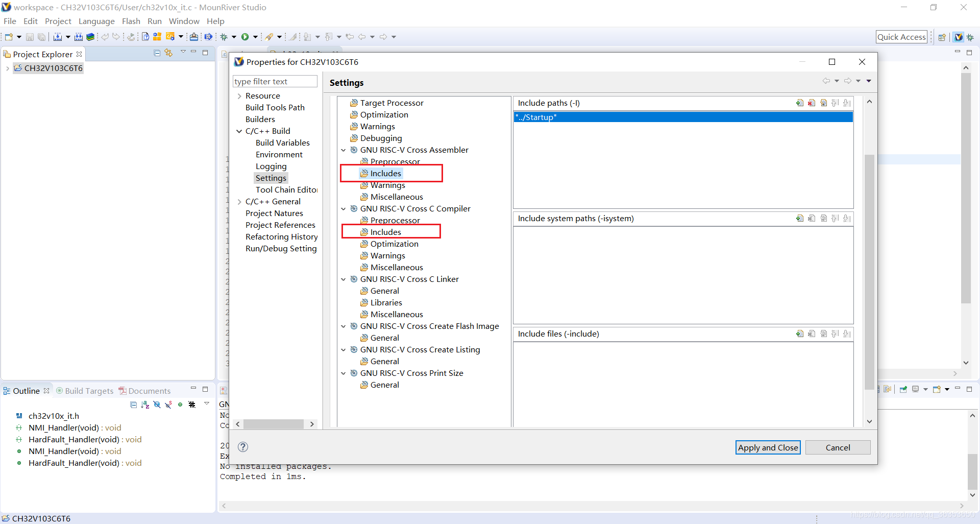Toggle Hide Static Members in Outline
This screenshot has height=524, width=980.
pyautogui.click(x=168, y=404)
